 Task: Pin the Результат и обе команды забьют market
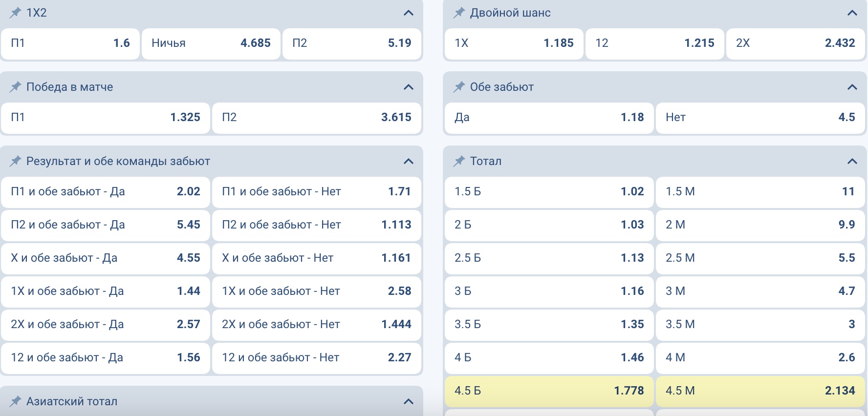(16, 161)
